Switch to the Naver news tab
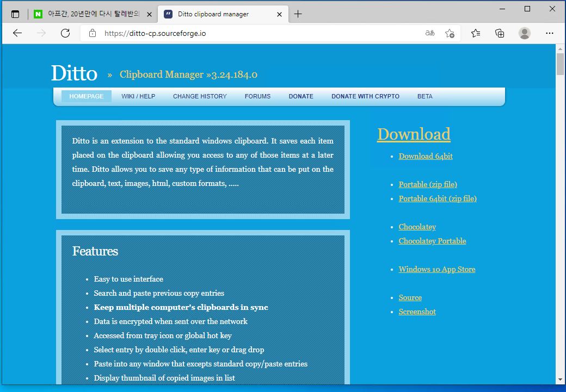566x392 pixels. (x=93, y=15)
